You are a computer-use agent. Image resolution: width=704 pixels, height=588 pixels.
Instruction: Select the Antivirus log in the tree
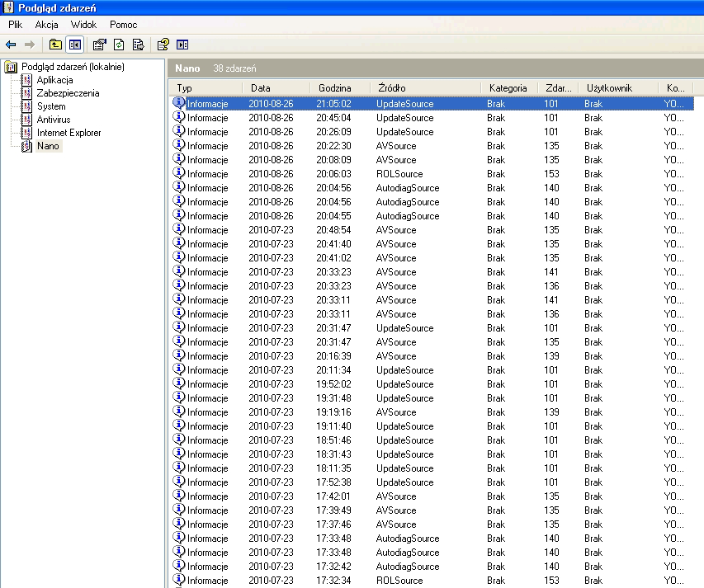point(54,120)
